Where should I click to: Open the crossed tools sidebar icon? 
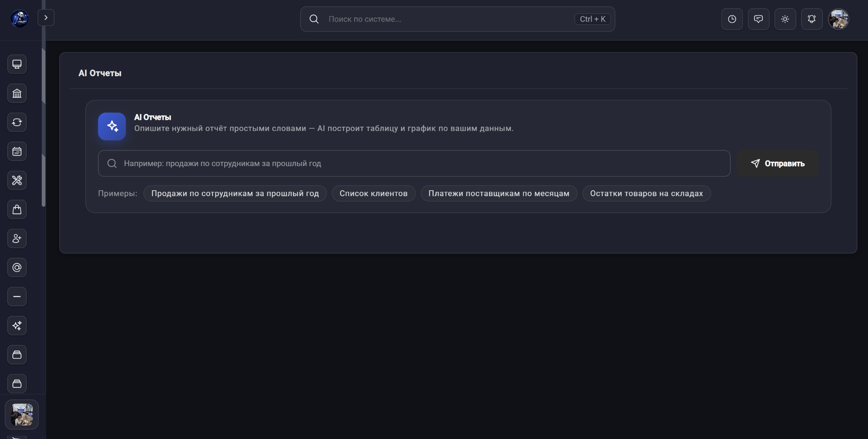pos(17,181)
